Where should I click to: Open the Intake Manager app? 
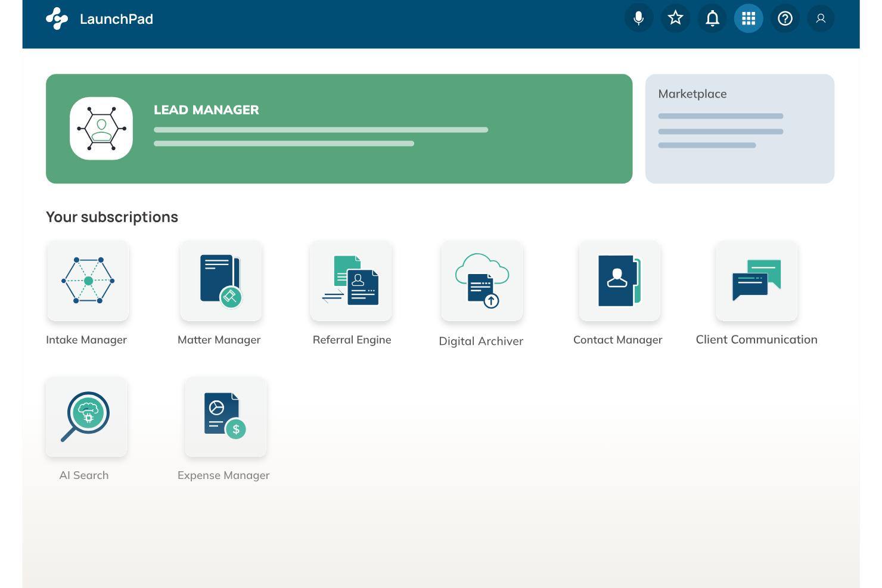coord(88,281)
